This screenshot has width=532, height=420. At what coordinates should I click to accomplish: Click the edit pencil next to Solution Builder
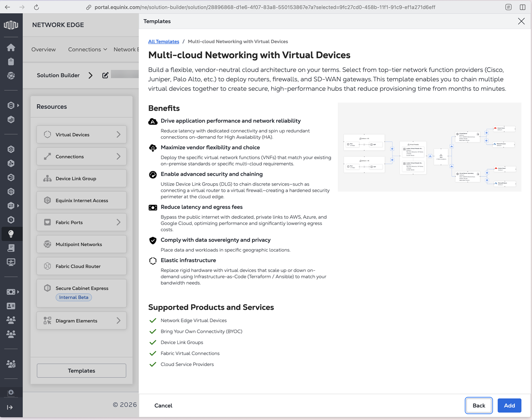tap(105, 75)
